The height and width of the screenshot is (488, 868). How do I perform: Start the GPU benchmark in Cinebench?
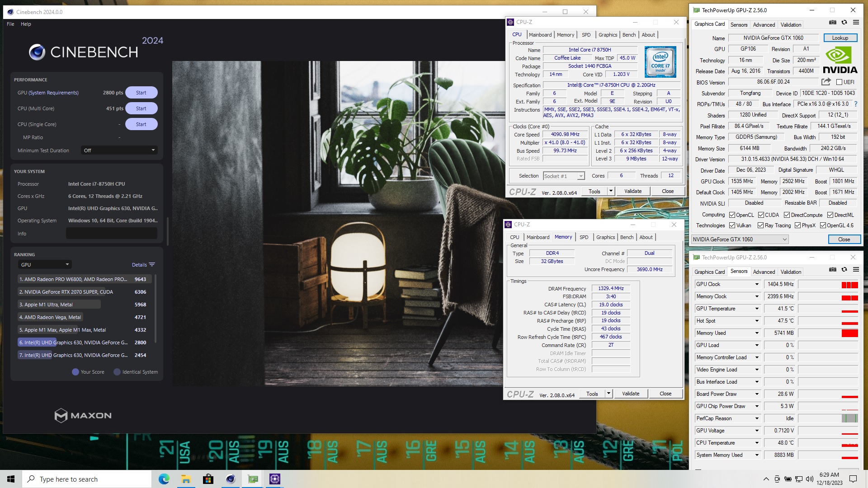(x=141, y=93)
